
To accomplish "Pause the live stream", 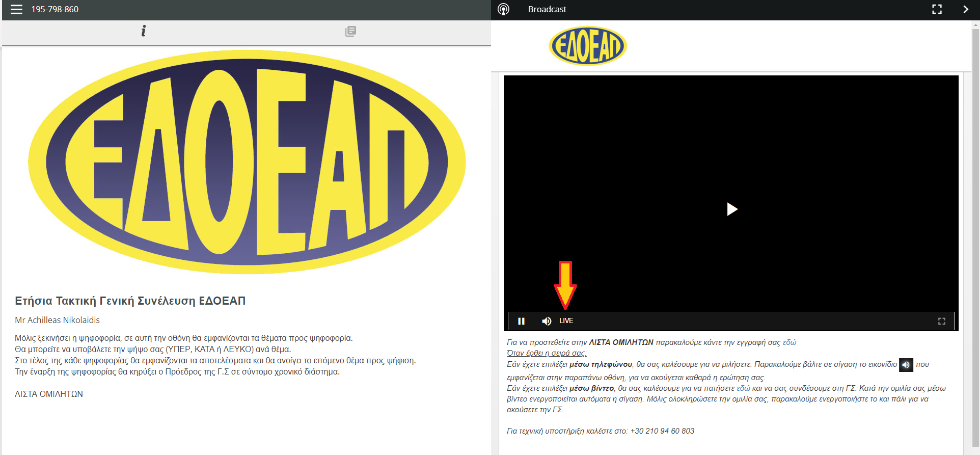I will (x=521, y=321).
